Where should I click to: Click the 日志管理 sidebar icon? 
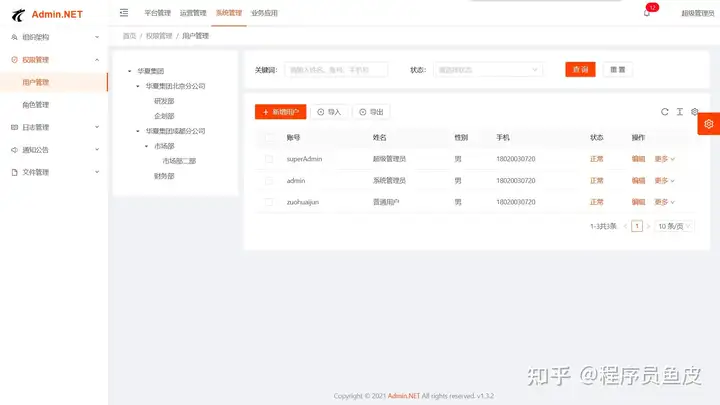click(x=14, y=127)
